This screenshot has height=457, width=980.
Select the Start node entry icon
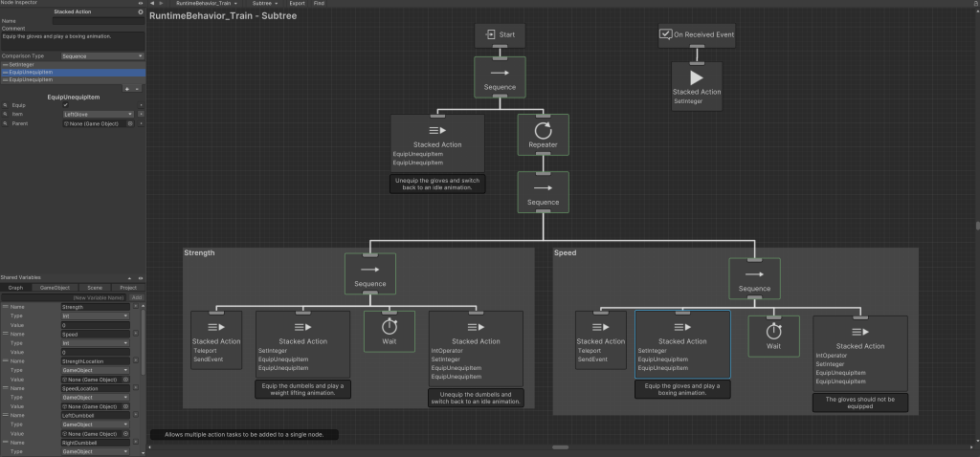pos(489,34)
